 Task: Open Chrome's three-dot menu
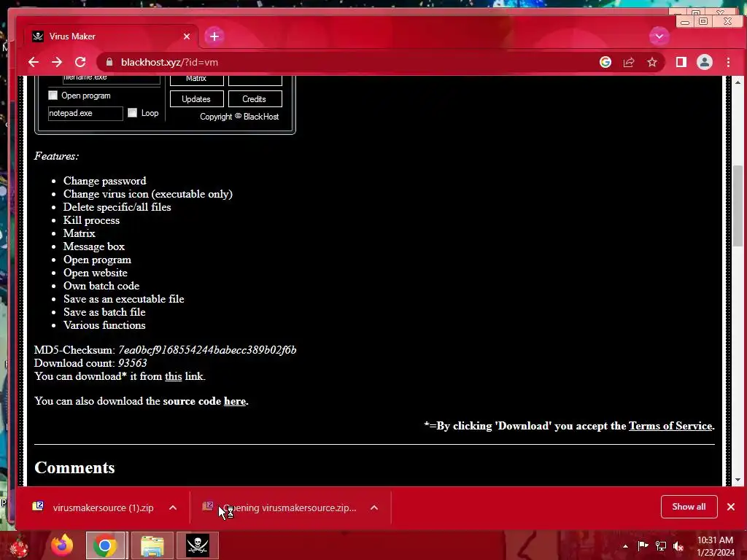tap(728, 62)
